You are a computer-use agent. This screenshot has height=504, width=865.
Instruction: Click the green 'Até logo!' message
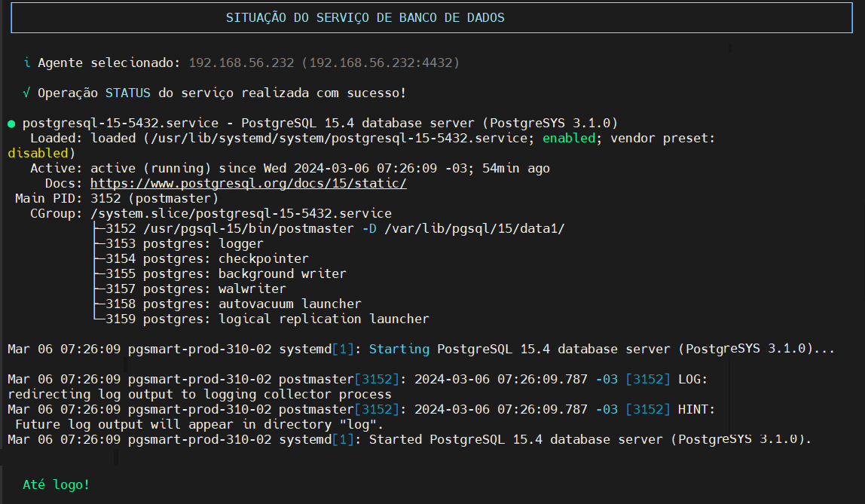point(56,484)
